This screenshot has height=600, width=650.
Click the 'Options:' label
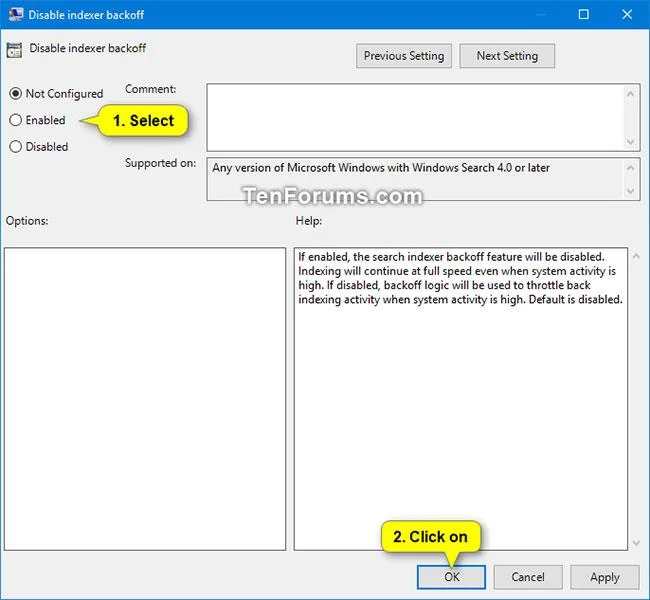pos(27,221)
